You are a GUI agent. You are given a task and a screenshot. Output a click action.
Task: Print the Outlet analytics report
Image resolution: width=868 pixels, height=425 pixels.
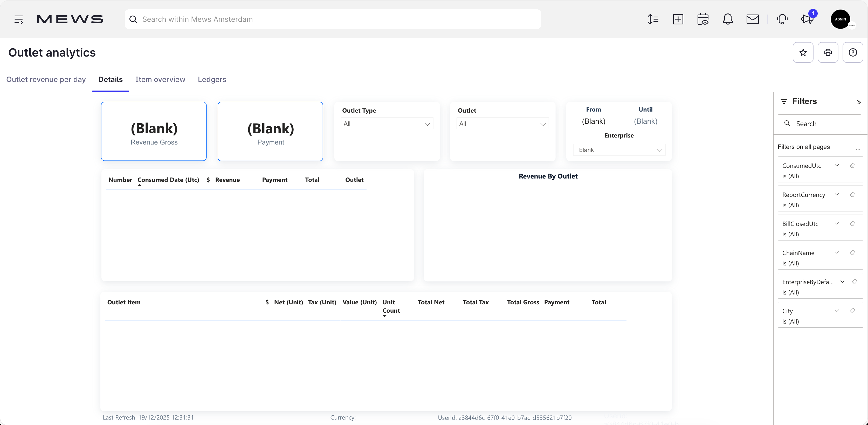coord(828,52)
